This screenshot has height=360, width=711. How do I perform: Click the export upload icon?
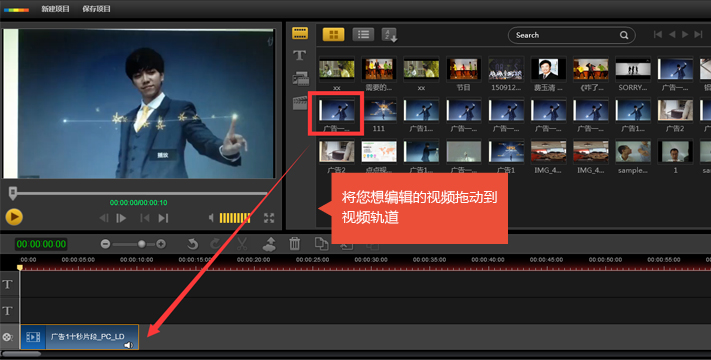pos(269,244)
